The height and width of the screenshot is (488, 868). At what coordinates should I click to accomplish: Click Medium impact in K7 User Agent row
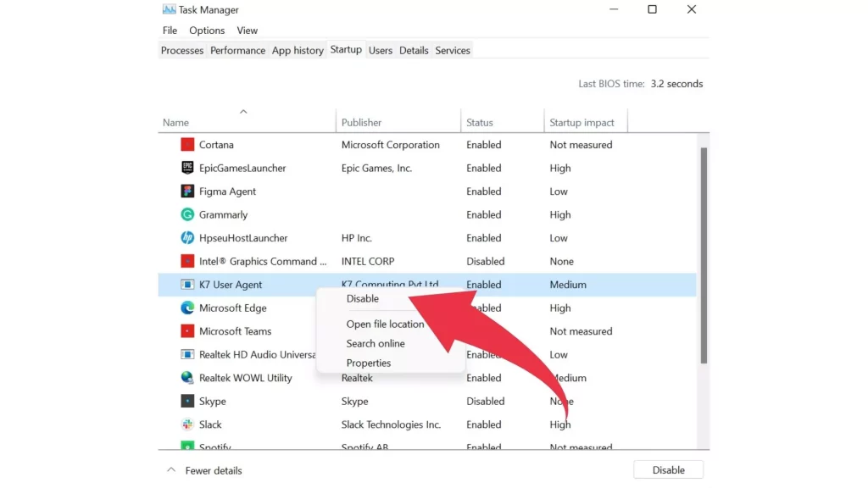click(x=568, y=285)
